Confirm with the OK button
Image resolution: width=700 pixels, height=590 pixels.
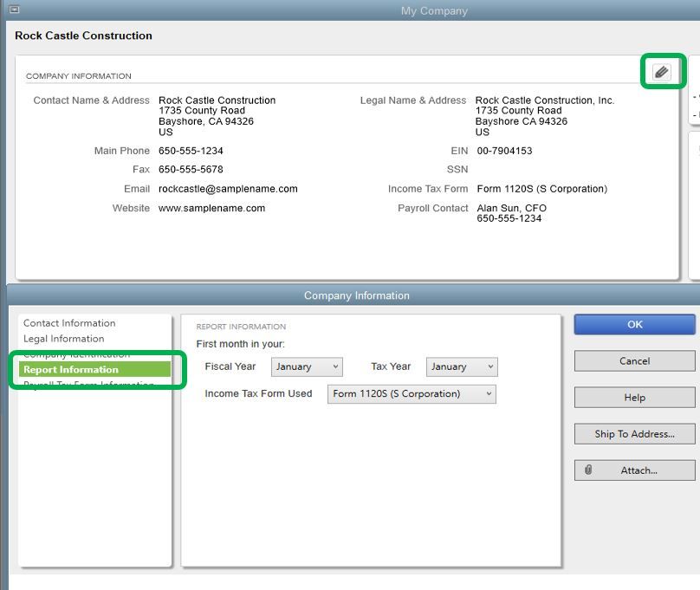634,324
